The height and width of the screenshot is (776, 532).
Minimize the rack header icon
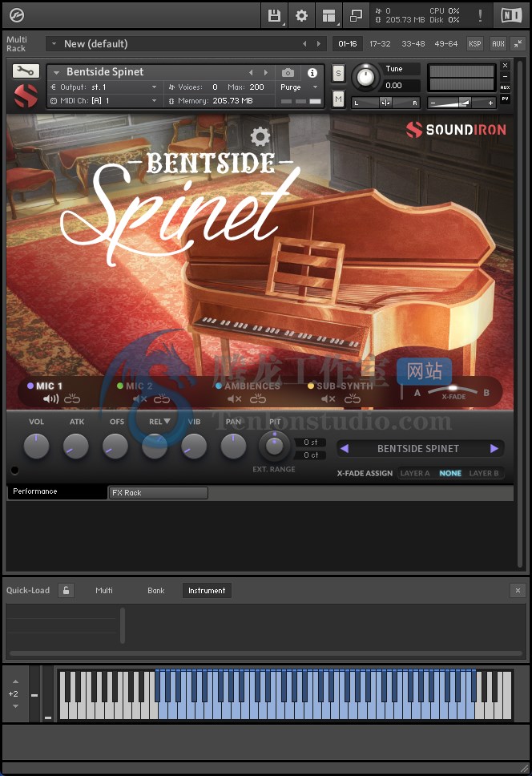(518, 43)
